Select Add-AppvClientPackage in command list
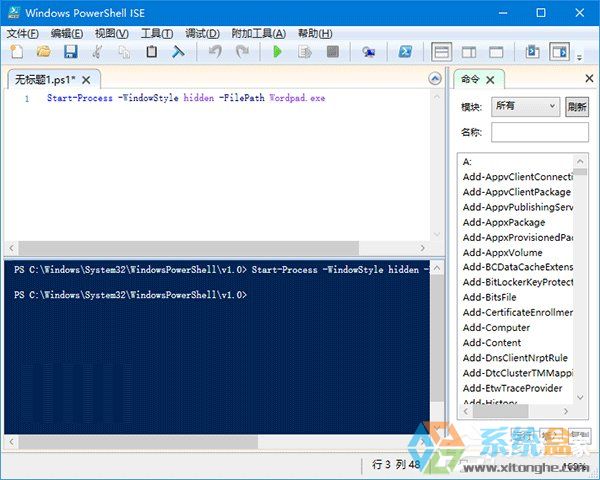The image size is (600, 480). [517, 192]
